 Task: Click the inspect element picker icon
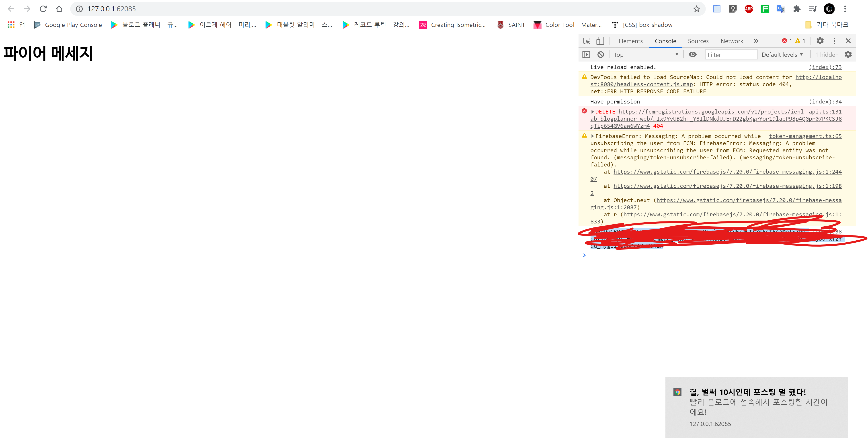[587, 41]
